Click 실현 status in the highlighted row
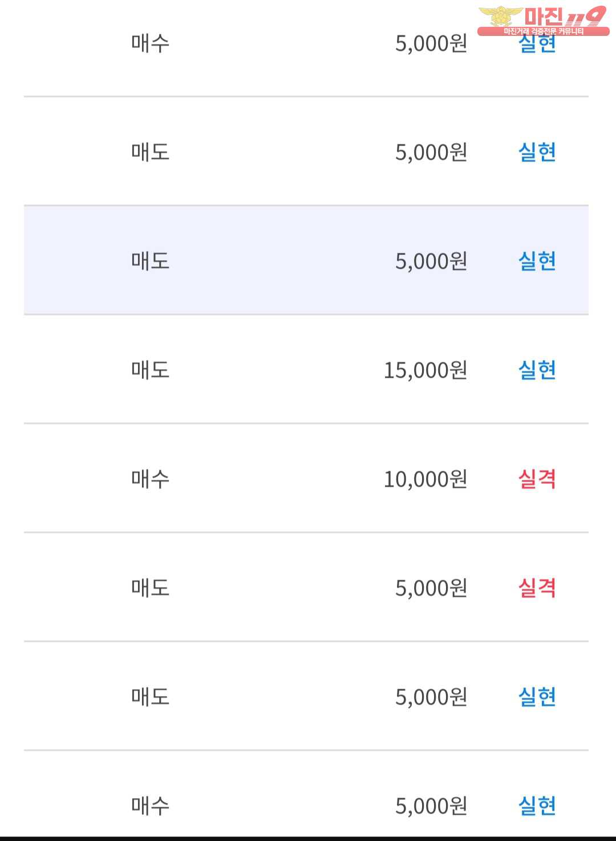 537,261
